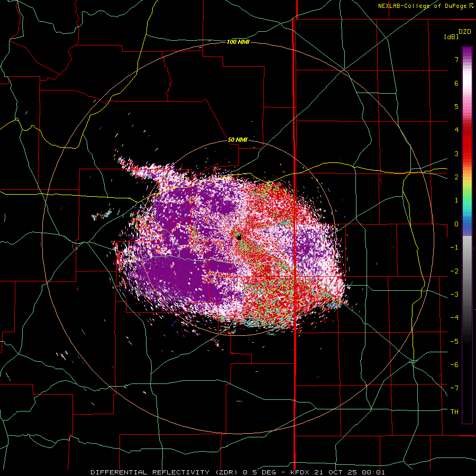Screen dimensions: 476x476
Task: Click the Differential Reflectivity title caption
Action: (x=237, y=472)
